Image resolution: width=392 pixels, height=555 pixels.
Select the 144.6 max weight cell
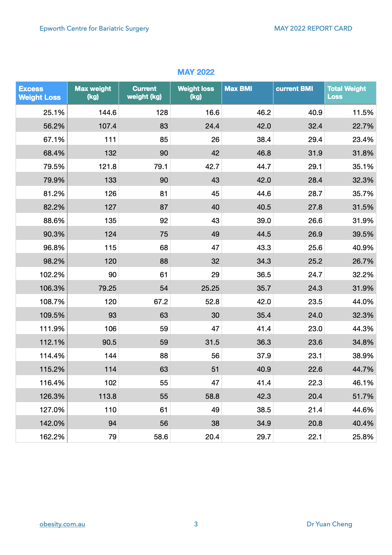(107, 112)
